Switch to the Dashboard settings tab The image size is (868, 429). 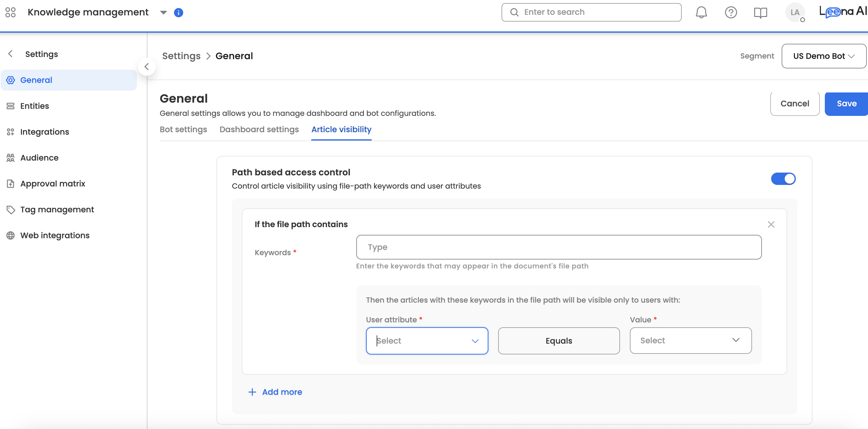click(259, 129)
